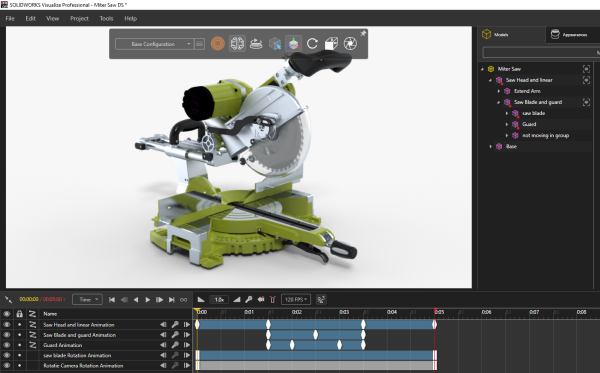Screen dimensions: 600x373
Task: Focus on Miter Saw model in tree
Action: 586,69
